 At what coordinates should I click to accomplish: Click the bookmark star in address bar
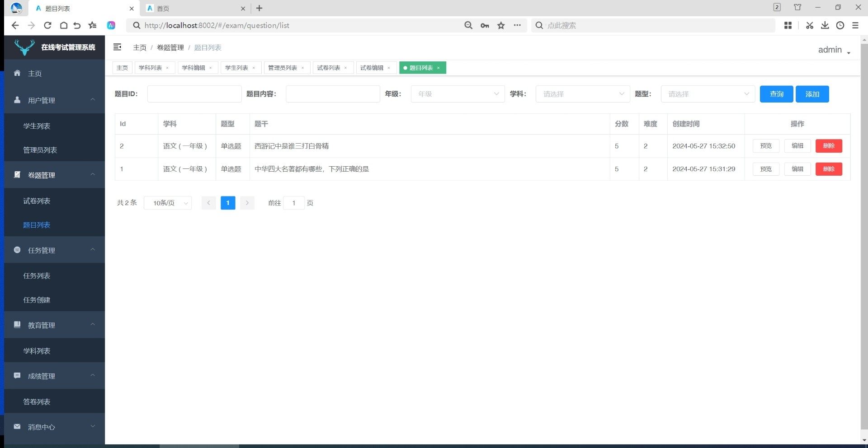[501, 25]
